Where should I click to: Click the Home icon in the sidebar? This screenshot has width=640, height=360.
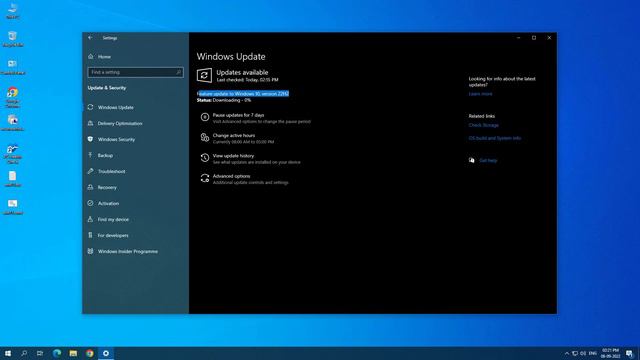(91, 57)
